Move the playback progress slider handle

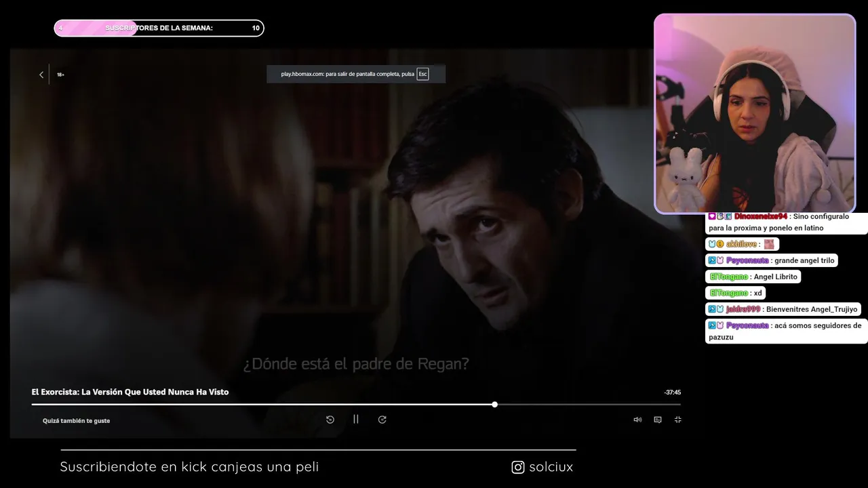(x=495, y=404)
